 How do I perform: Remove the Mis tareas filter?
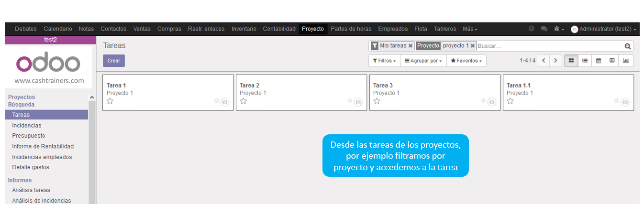tap(411, 46)
